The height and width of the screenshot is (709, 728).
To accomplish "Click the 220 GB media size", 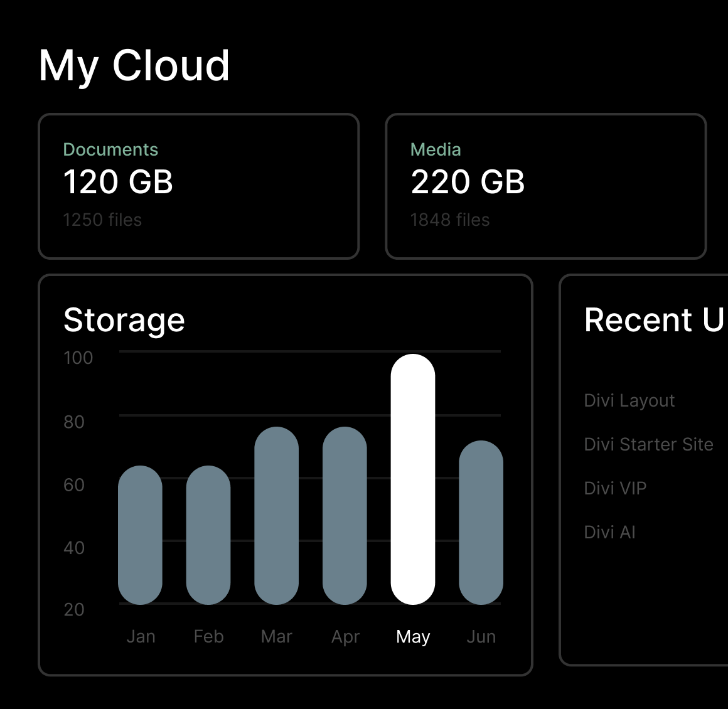I will (468, 182).
